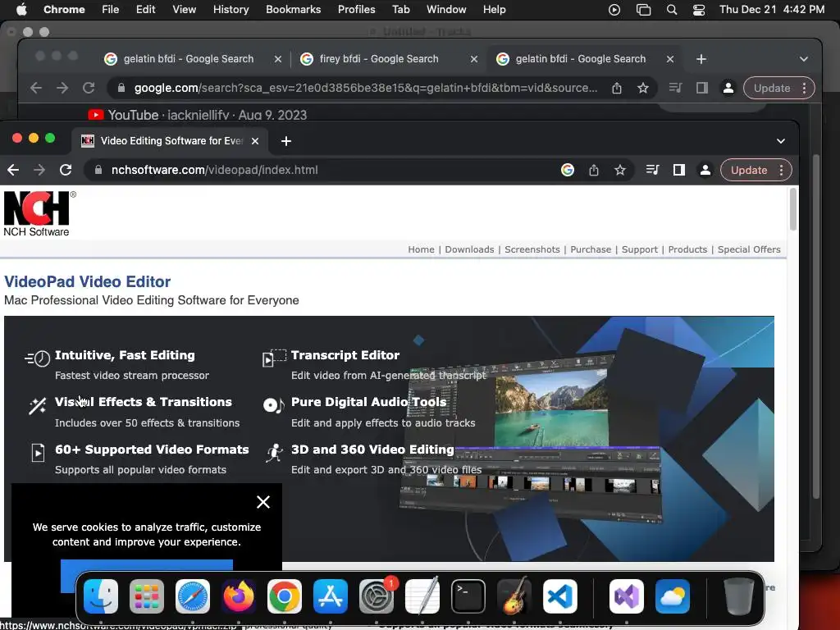
Task: Click the reload button in the NCH window
Action: coord(66,170)
